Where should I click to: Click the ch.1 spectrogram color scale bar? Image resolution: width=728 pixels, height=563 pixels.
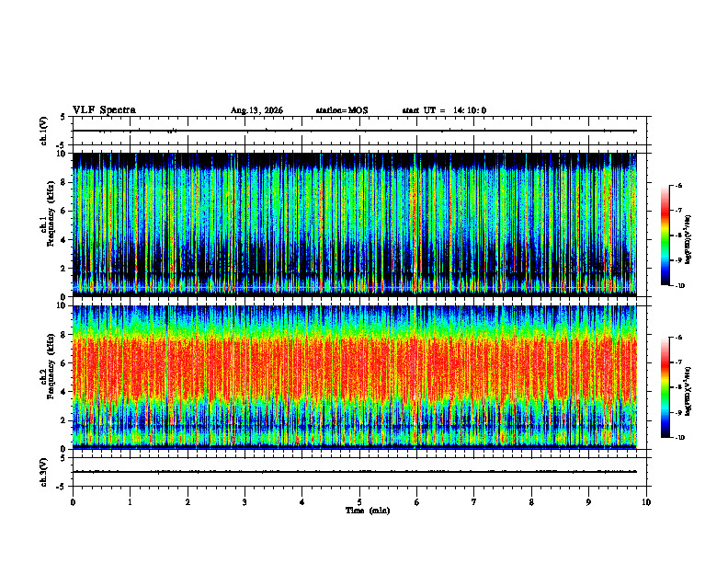(665, 236)
